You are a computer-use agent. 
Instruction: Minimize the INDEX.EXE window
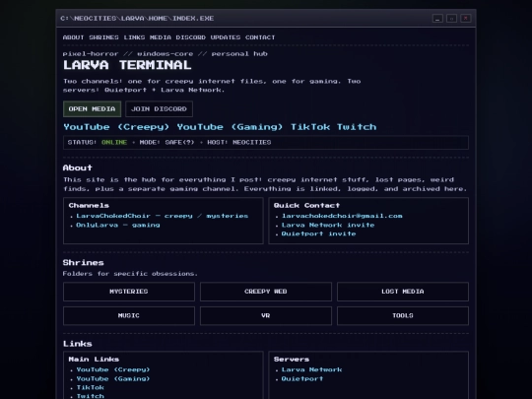coord(437,19)
